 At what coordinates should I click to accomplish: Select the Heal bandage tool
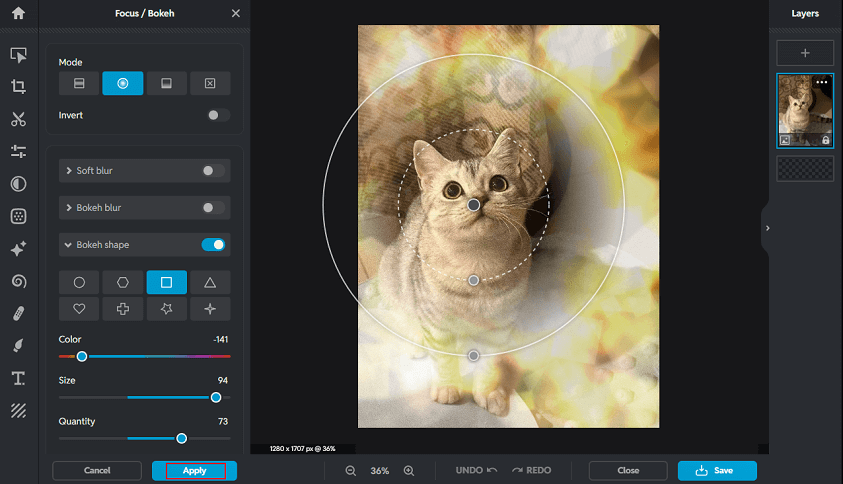point(18,314)
